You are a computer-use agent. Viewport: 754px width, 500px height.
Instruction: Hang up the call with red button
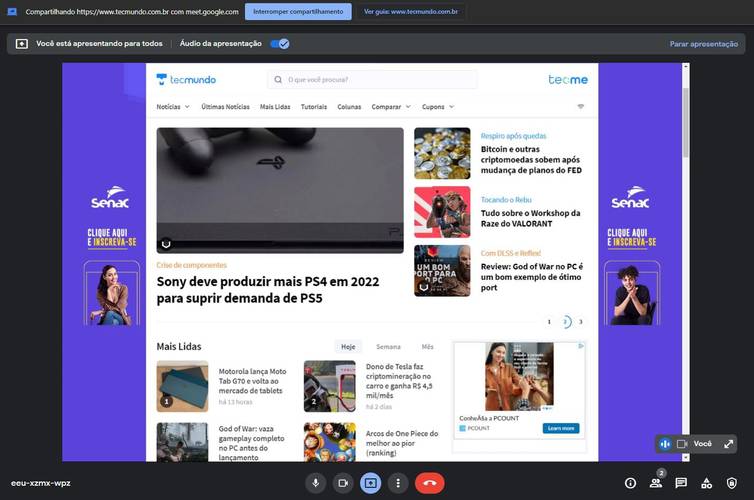(430, 483)
